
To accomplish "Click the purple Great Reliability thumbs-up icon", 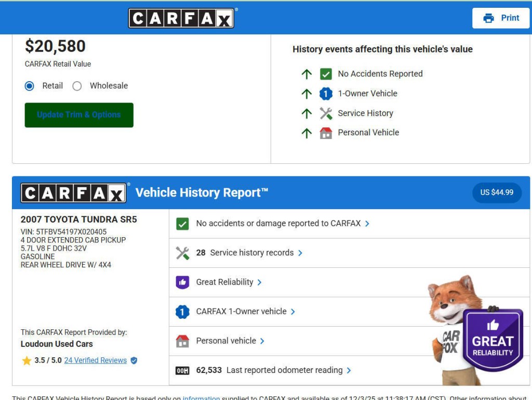I will (x=183, y=282).
